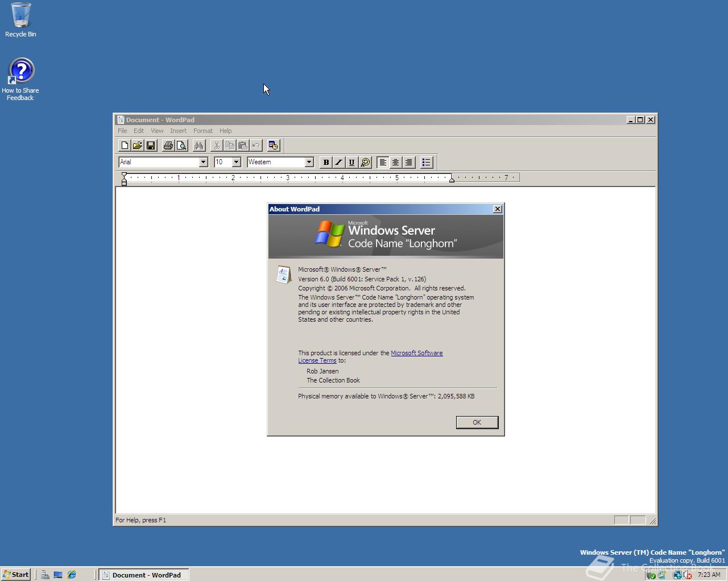The image size is (728, 582).
Task: Click the Paste clipboard icon
Action: coord(243,145)
